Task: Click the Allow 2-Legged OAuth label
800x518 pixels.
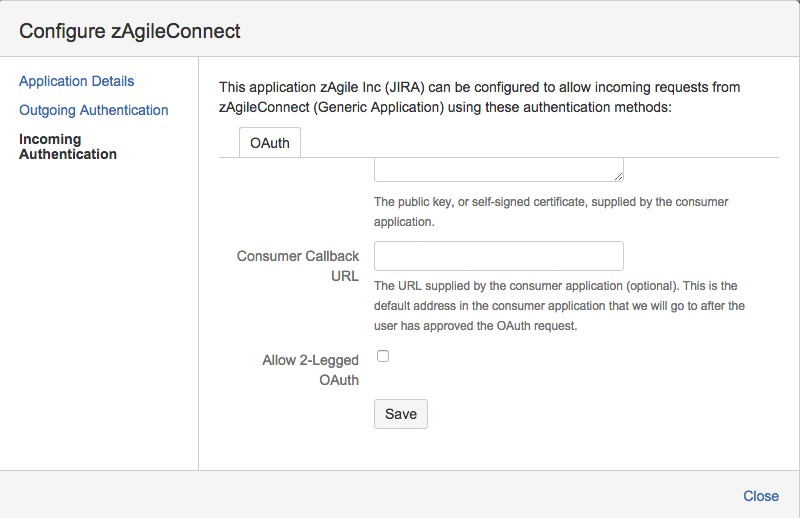Action: 311,370
